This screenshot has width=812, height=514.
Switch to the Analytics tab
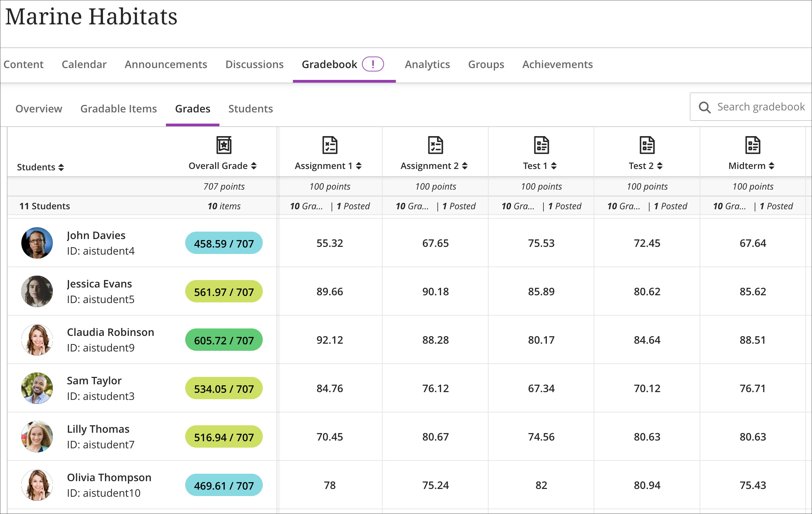click(x=427, y=64)
